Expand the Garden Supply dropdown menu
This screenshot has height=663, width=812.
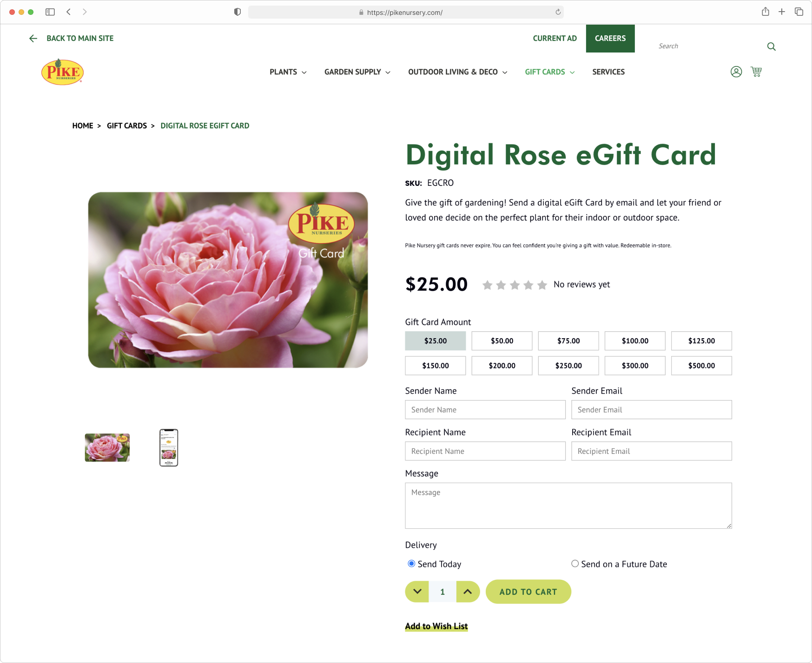point(357,72)
